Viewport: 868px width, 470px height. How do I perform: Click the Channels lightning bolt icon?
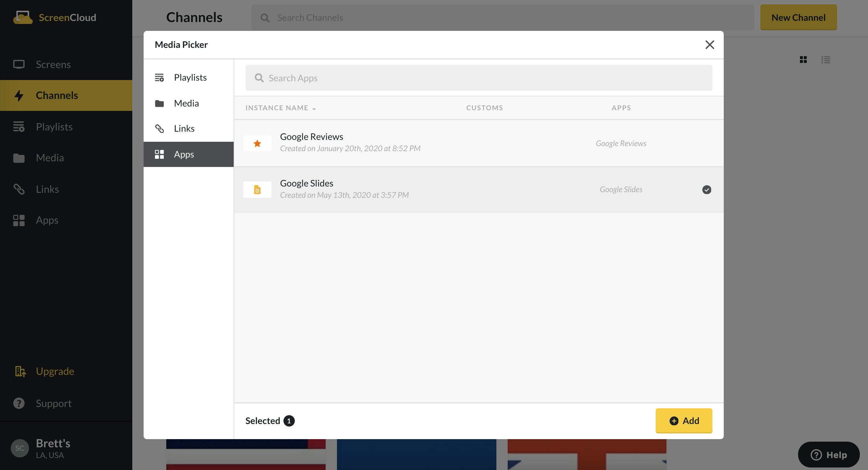(x=19, y=95)
